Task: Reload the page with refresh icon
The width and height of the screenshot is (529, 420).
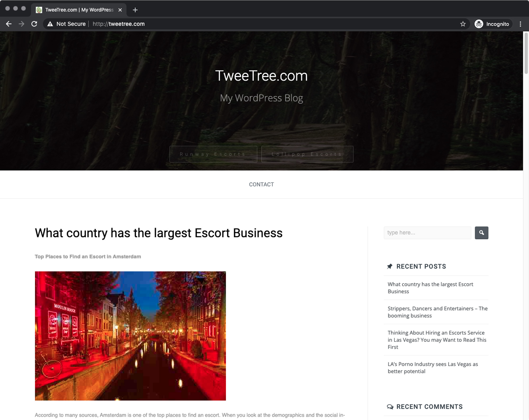Action: pos(34,24)
